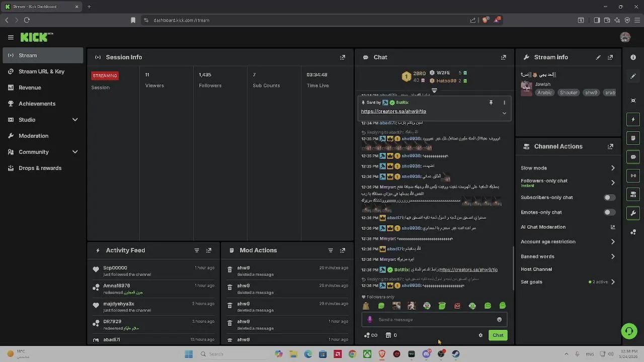The width and height of the screenshot is (644, 362).
Task: Expand the pinned message chevron
Action: [504, 113]
